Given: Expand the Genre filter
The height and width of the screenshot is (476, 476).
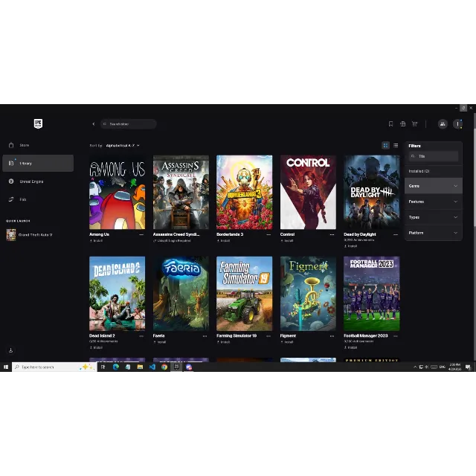Looking at the screenshot, I should (x=434, y=186).
